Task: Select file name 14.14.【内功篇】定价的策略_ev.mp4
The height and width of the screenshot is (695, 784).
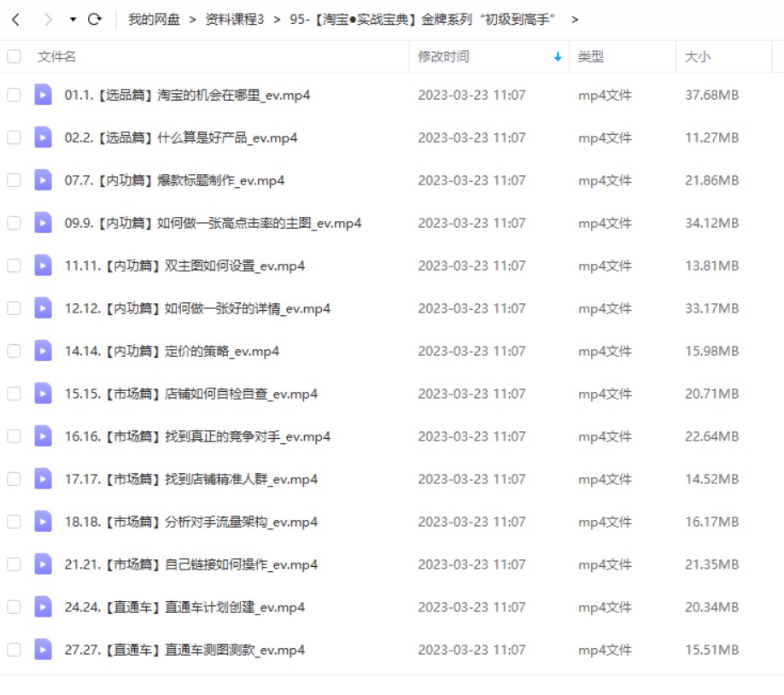Action: point(172,351)
